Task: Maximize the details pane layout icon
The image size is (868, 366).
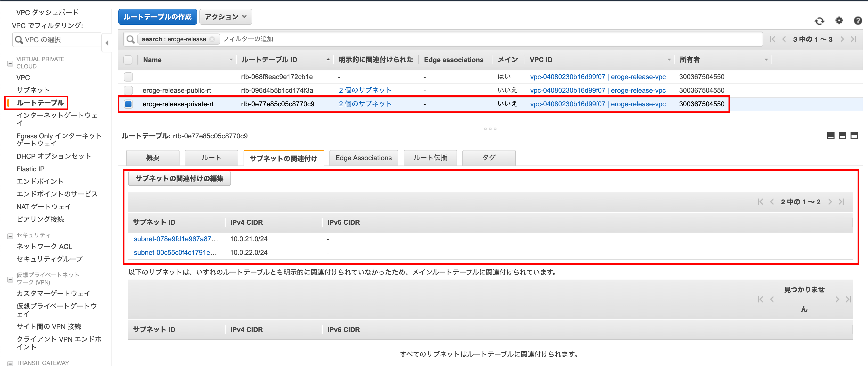Action: pyautogui.click(x=854, y=135)
